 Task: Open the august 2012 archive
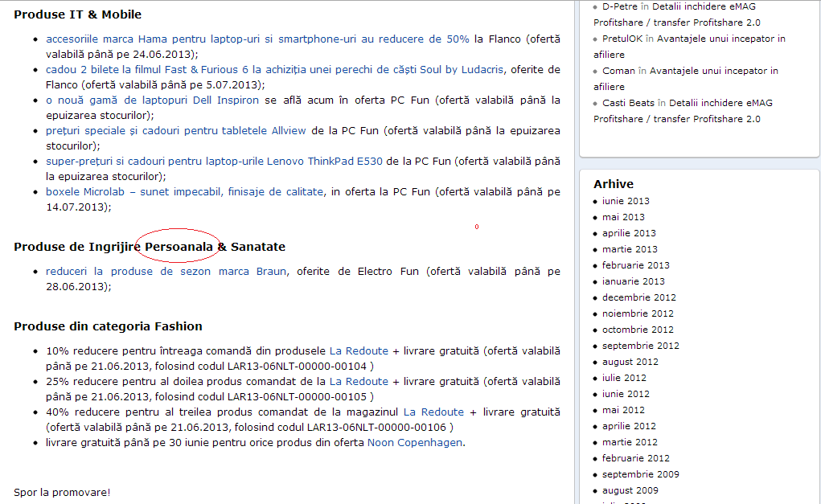630,363
